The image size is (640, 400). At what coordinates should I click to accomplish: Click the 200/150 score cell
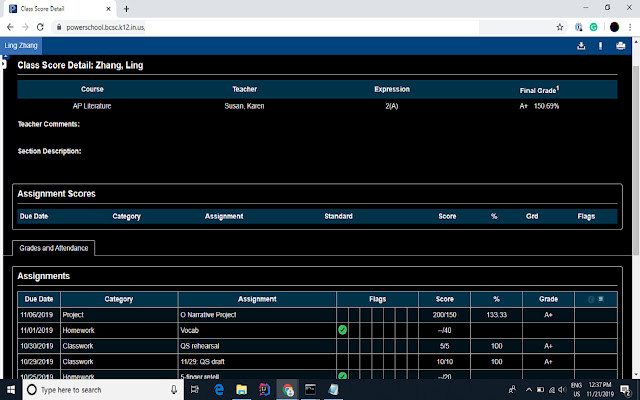[x=444, y=315]
